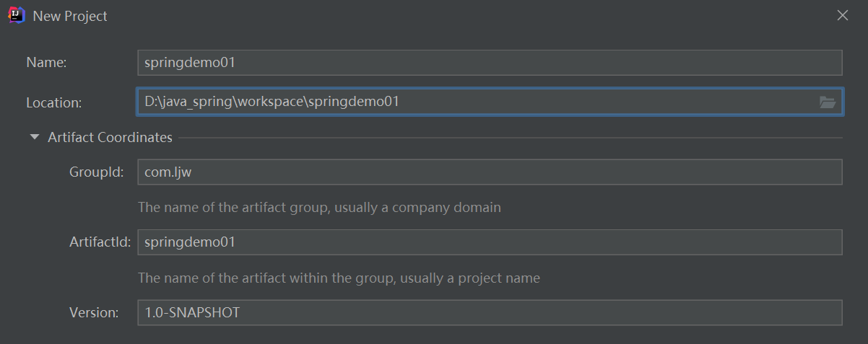Click the Name input field
This screenshot has width=868, height=344.
tap(490, 63)
